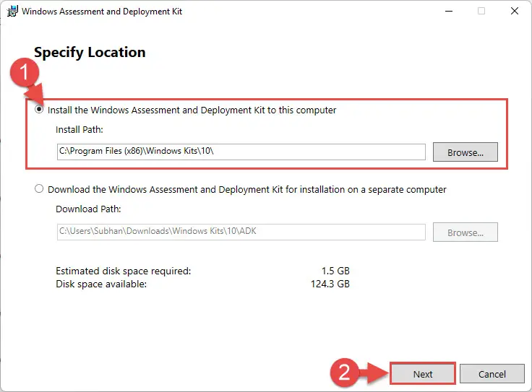The width and height of the screenshot is (532, 392).
Task: Click 'Estimated disk space required:' label
Action: pos(123,271)
